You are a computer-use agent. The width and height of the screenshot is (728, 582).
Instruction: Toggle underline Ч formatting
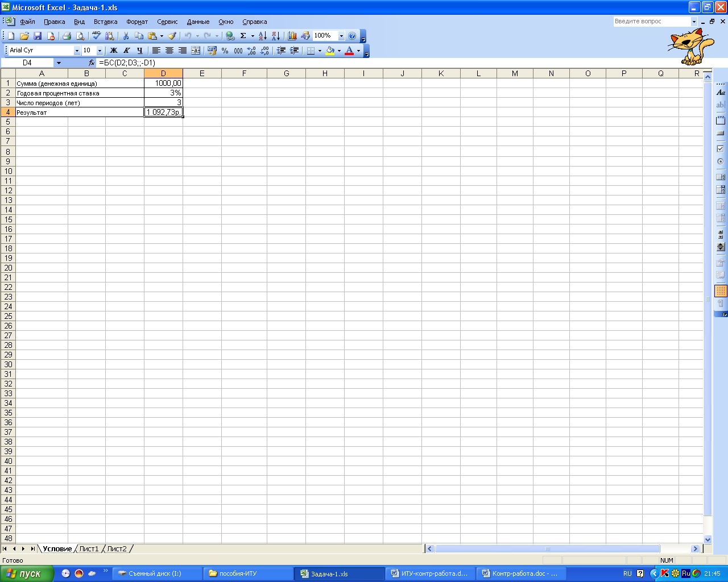[x=140, y=51]
